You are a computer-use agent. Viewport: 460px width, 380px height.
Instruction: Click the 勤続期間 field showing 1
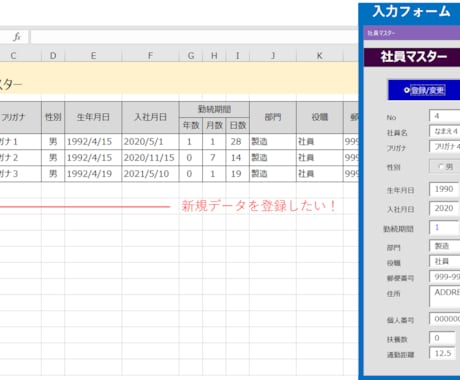[x=444, y=227]
